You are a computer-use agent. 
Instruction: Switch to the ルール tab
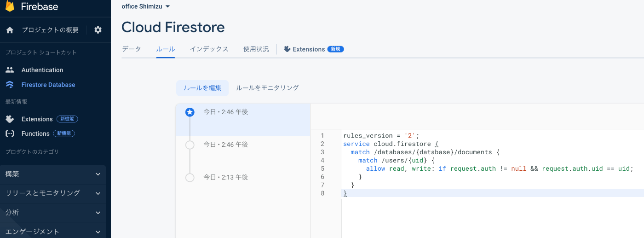click(x=166, y=49)
